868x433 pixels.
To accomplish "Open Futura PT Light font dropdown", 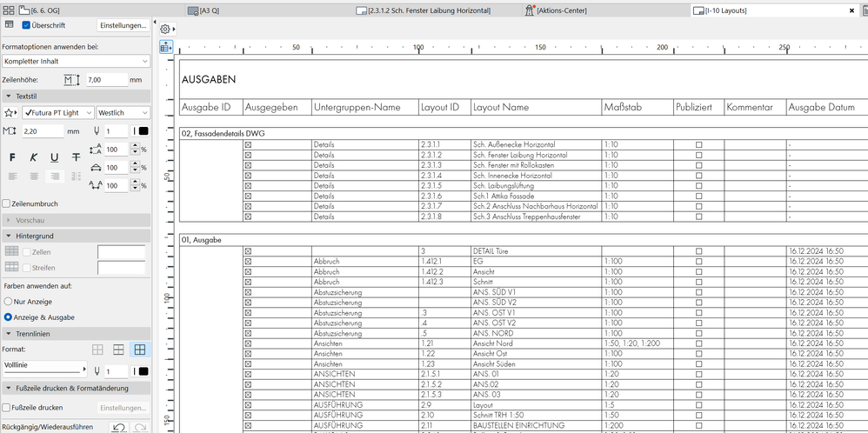I will [58, 113].
